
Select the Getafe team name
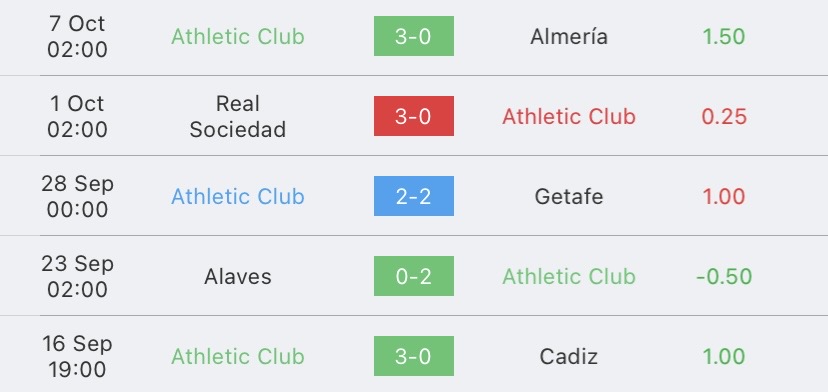569,197
